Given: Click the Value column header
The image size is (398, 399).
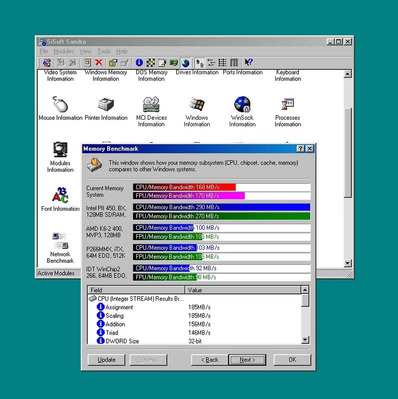Looking at the screenshot, I should (x=243, y=290).
